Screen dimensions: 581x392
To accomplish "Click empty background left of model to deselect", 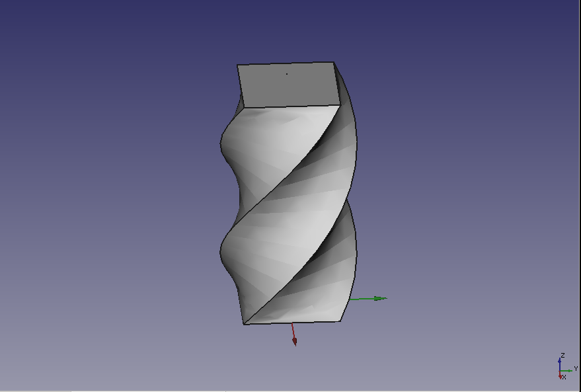I will click(x=99, y=198).
